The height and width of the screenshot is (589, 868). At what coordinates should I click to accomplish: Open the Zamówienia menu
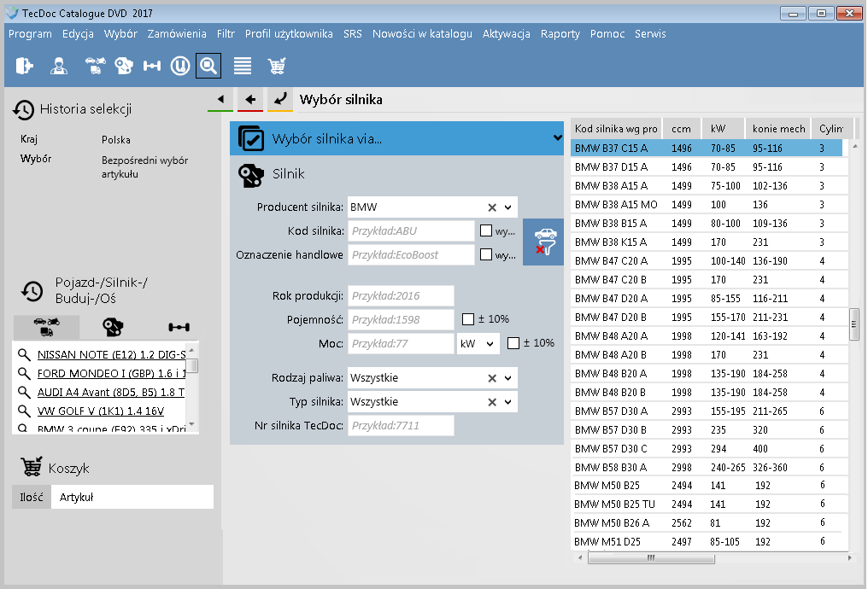pos(177,34)
